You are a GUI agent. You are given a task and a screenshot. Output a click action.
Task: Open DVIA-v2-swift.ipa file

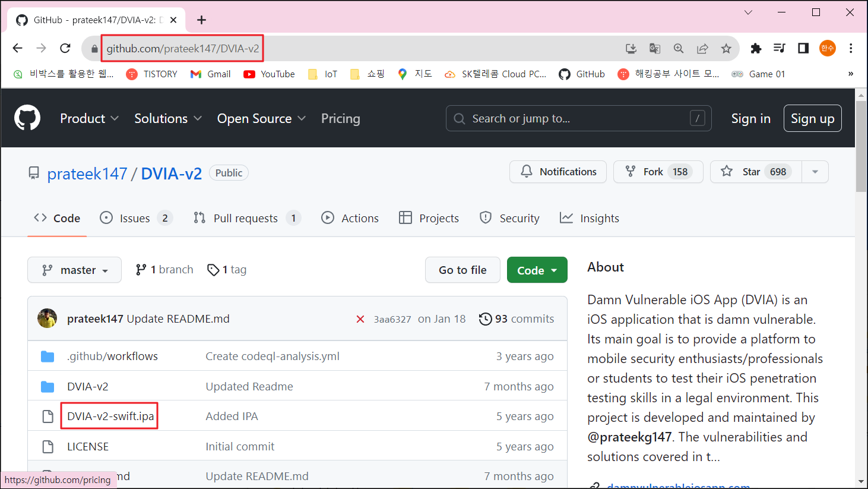click(x=110, y=416)
